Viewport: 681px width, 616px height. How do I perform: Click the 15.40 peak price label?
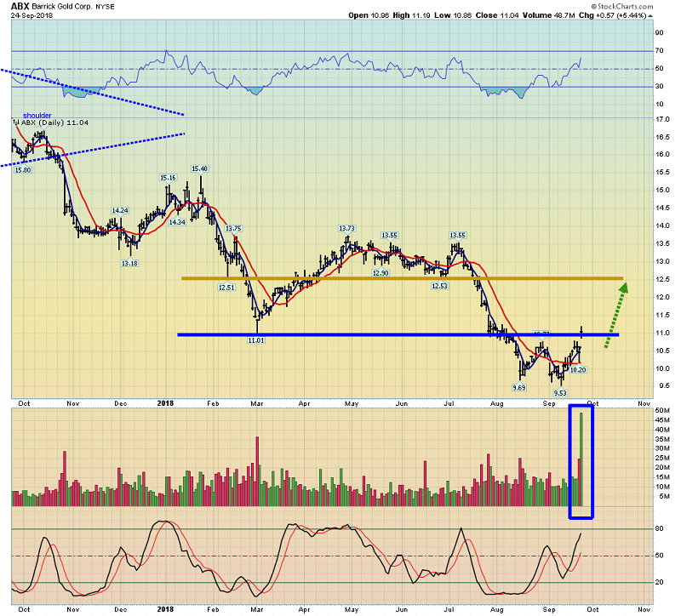coord(200,168)
